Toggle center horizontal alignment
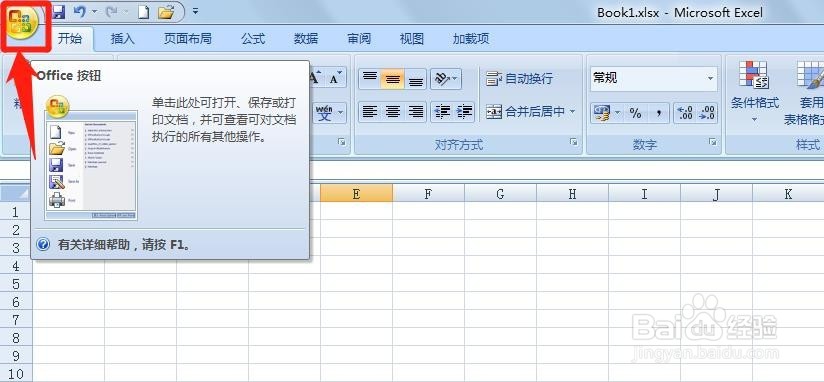The height and width of the screenshot is (382, 824). [x=393, y=112]
